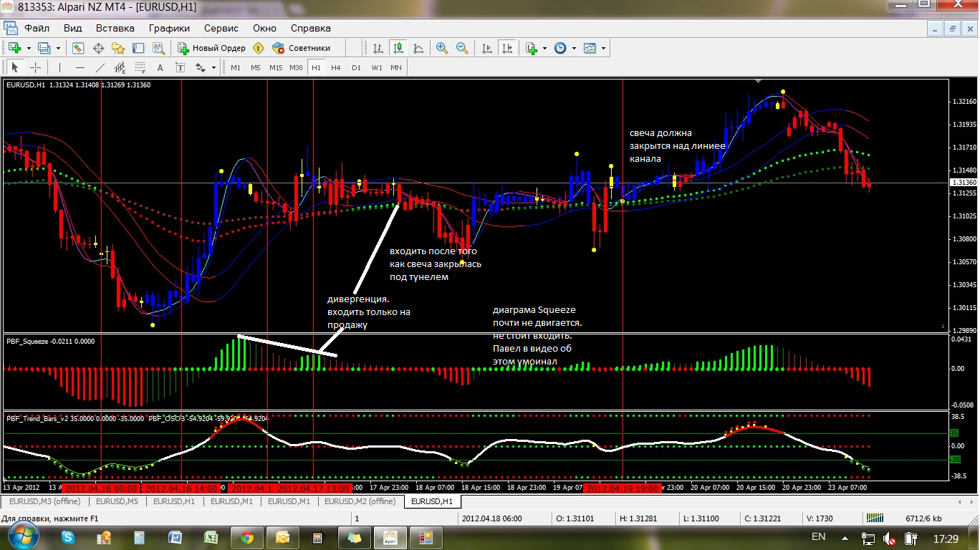Select the Vertical Line drawing tool
Screen dimensions: 980x550
pos(59,67)
